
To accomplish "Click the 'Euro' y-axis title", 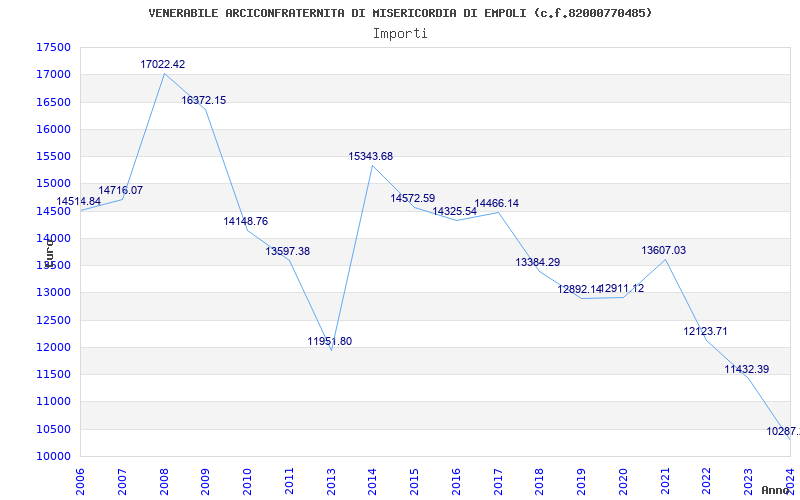I will coord(48,254).
